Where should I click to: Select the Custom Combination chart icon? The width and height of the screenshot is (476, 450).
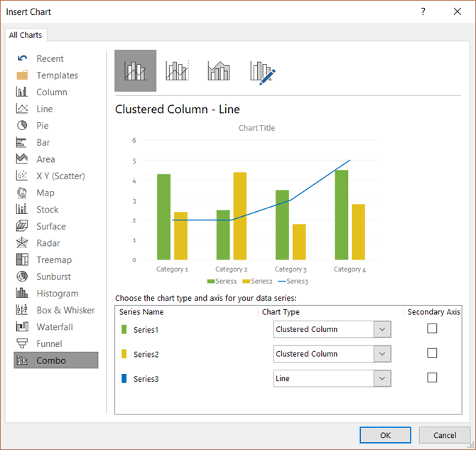click(261, 71)
